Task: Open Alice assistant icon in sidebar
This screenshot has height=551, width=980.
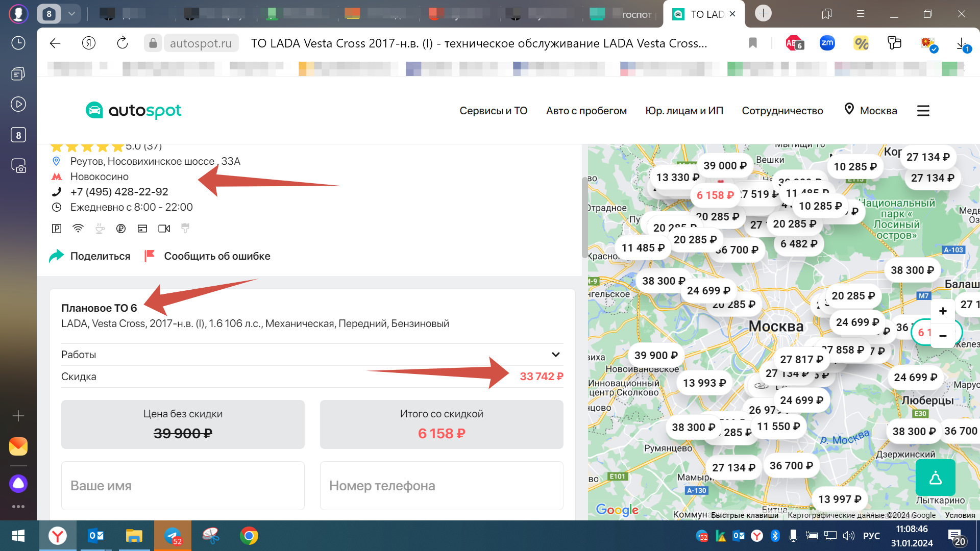Action: (x=18, y=483)
